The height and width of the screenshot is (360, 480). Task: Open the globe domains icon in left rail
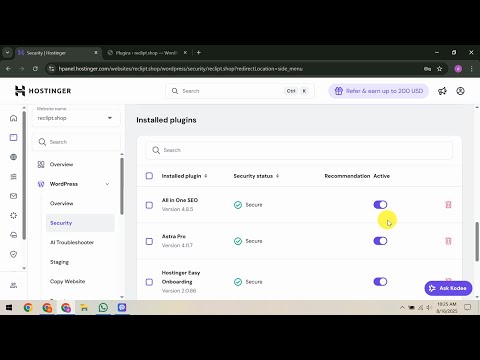(13, 157)
